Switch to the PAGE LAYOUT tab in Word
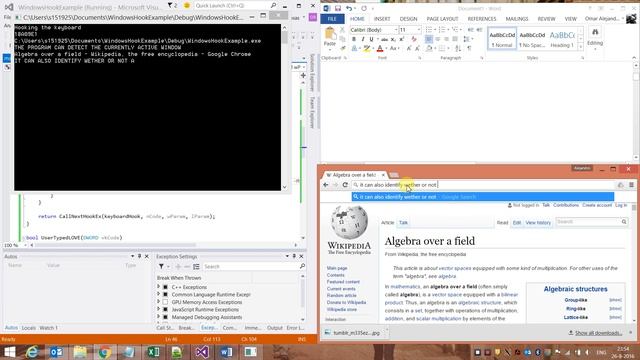The image size is (640, 360). pyautogui.click(x=442, y=19)
